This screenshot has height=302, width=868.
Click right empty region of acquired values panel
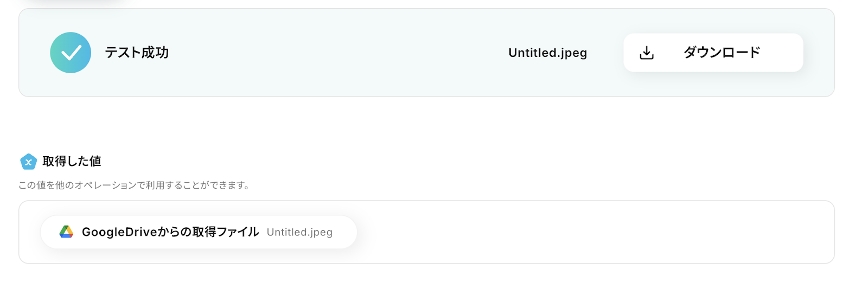coord(705,232)
